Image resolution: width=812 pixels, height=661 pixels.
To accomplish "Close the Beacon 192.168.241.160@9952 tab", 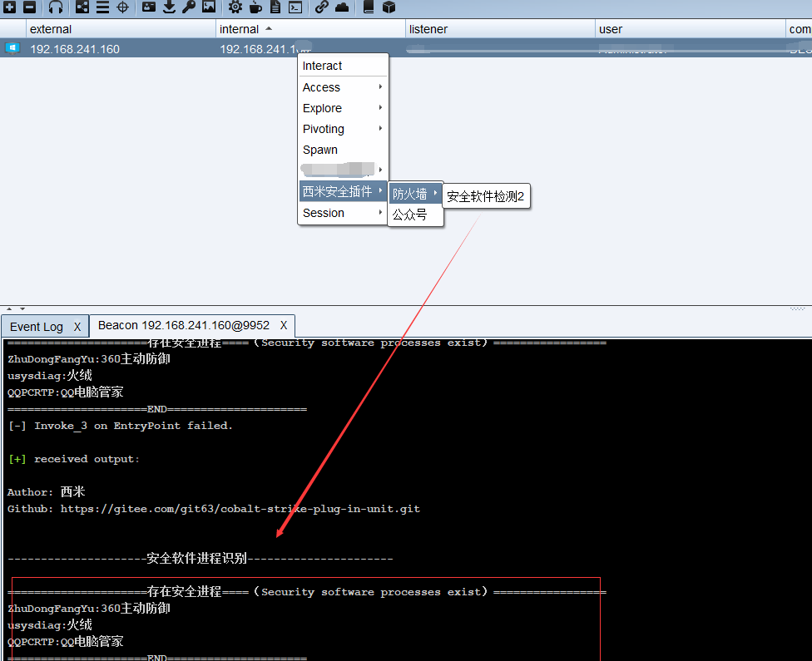I will (x=284, y=326).
